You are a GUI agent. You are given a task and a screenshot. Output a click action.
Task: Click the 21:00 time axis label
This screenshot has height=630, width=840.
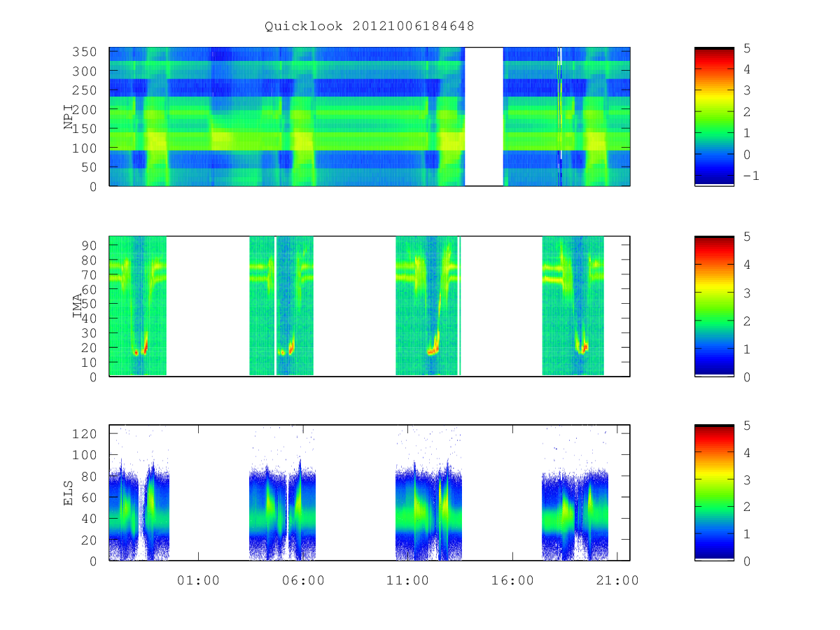(x=617, y=580)
